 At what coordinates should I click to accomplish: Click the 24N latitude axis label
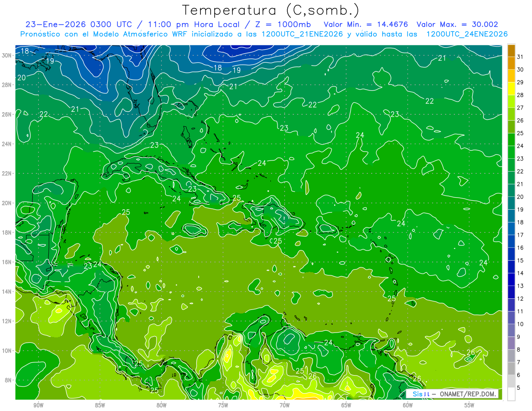click(x=7, y=144)
